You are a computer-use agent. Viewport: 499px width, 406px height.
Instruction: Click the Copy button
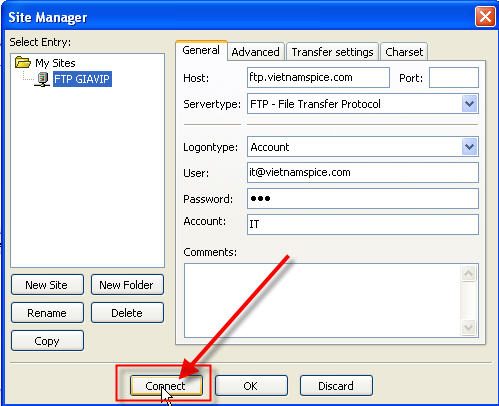coord(47,341)
